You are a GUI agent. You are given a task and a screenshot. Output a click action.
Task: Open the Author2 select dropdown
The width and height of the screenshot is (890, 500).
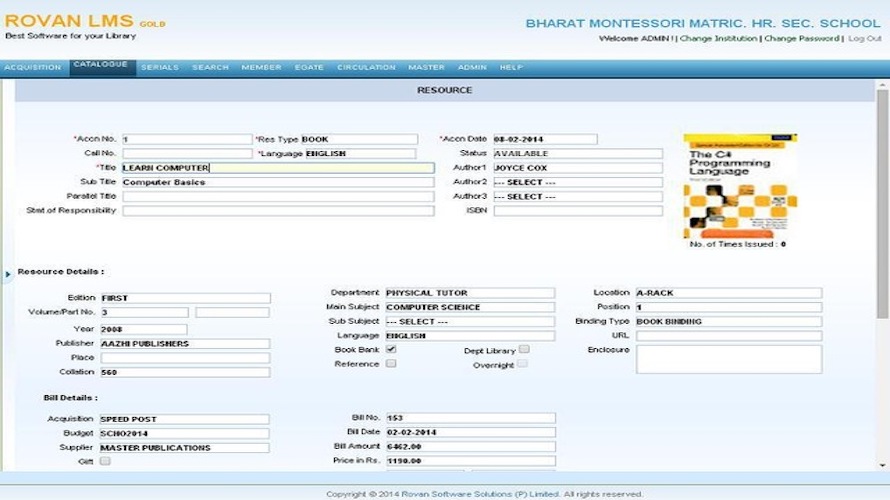(578, 182)
